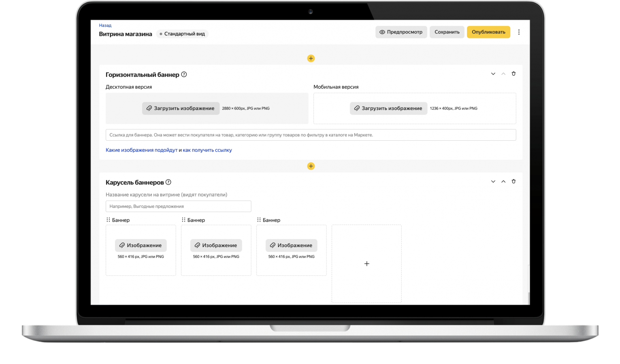Click the Десктопная версия label
The height and width of the screenshot is (364, 620).
pos(129,87)
